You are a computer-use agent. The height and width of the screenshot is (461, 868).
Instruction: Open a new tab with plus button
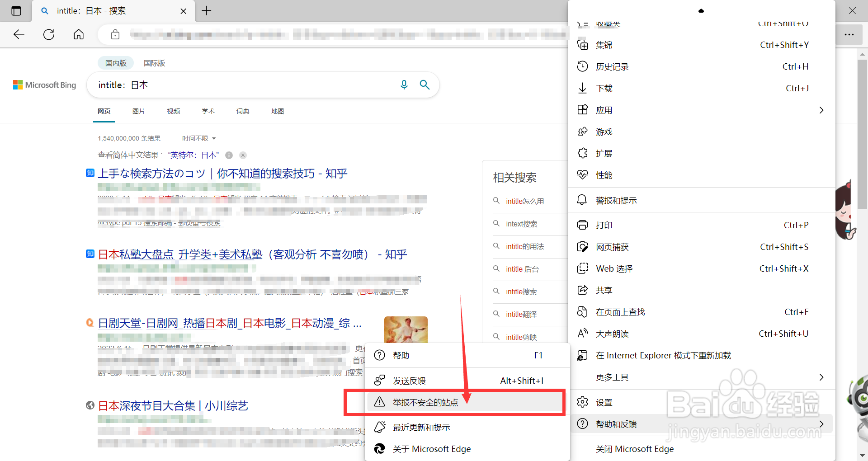[x=207, y=11]
